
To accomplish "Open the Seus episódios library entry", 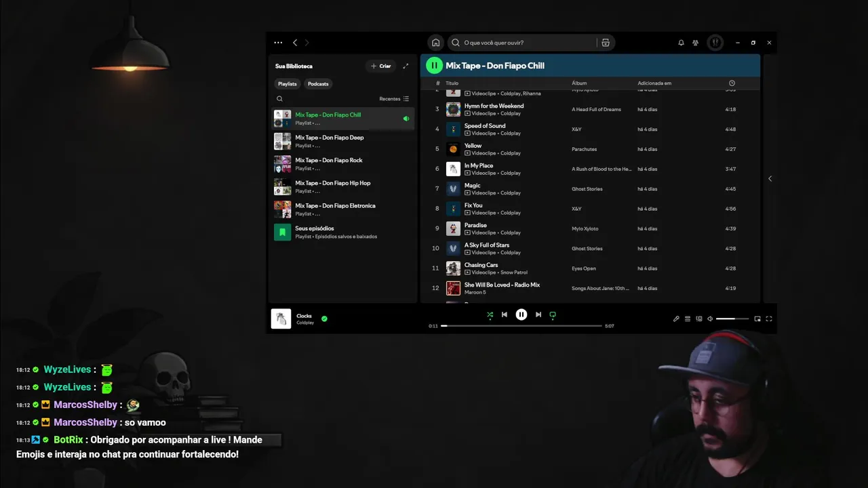I will click(343, 232).
